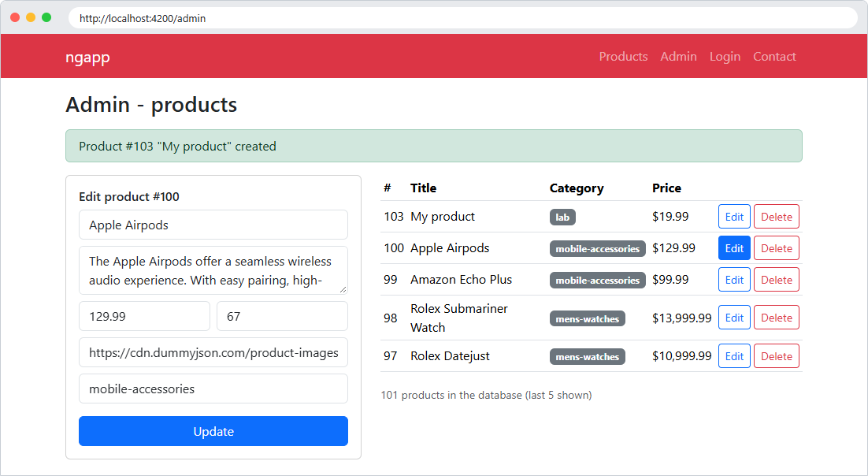Click the price $19.99 cell
The image size is (868, 476).
(670, 216)
